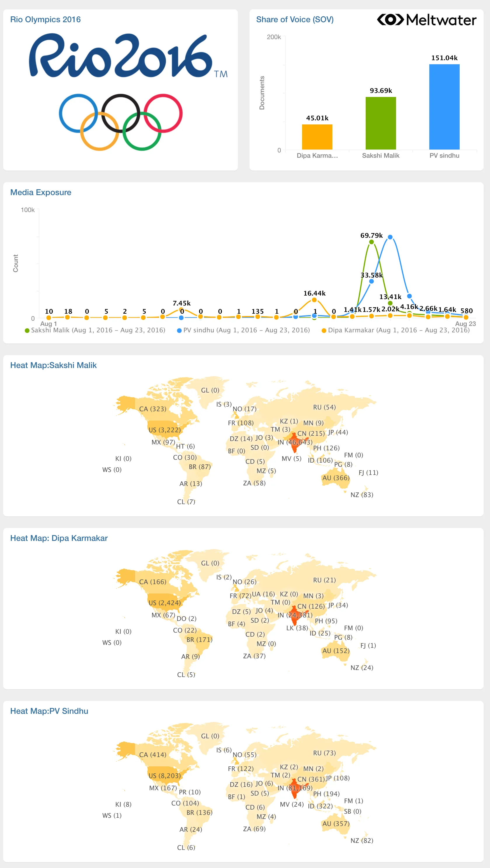Viewport: 490px width, 868px height.
Task: Click the Rio 2016 logo image
Action: pos(128,55)
